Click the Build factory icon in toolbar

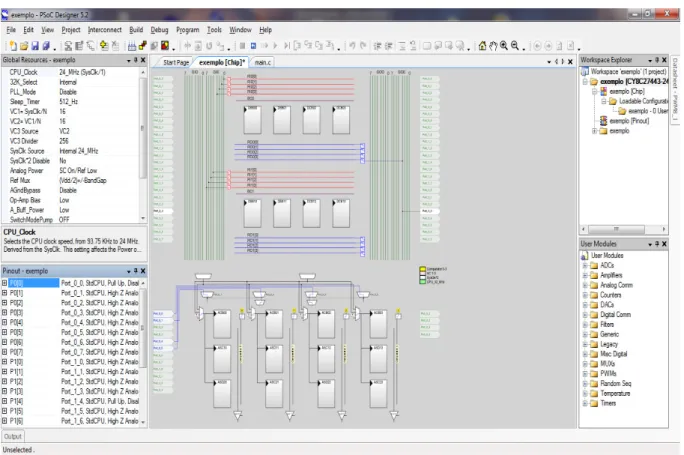click(132, 46)
